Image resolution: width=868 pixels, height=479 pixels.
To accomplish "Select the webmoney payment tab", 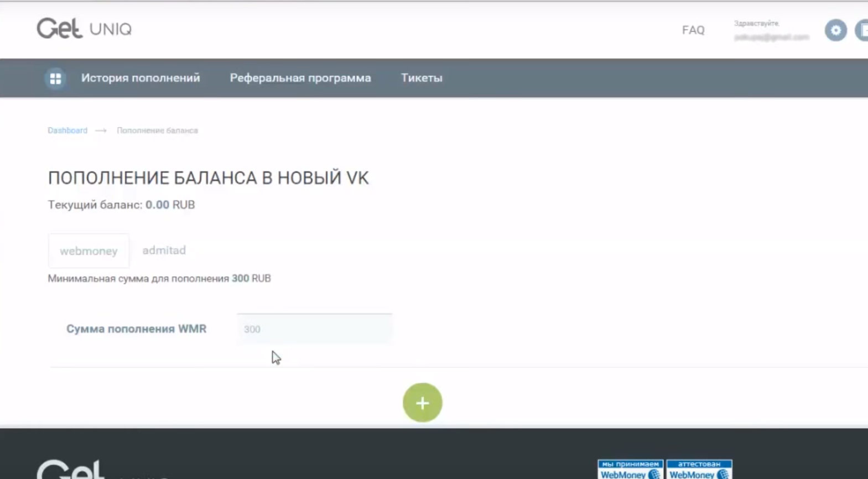I will click(x=89, y=251).
